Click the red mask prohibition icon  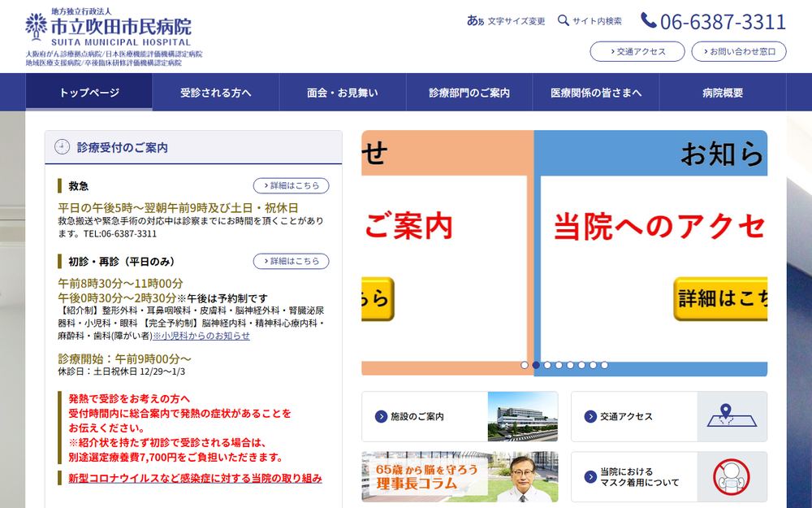tap(732, 477)
